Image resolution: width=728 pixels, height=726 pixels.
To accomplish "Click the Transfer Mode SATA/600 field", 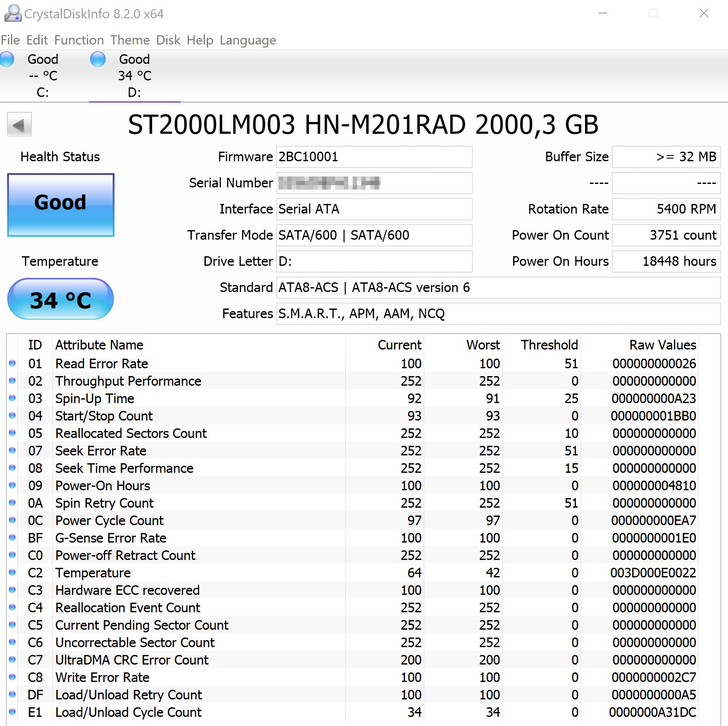I will point(374,235).
